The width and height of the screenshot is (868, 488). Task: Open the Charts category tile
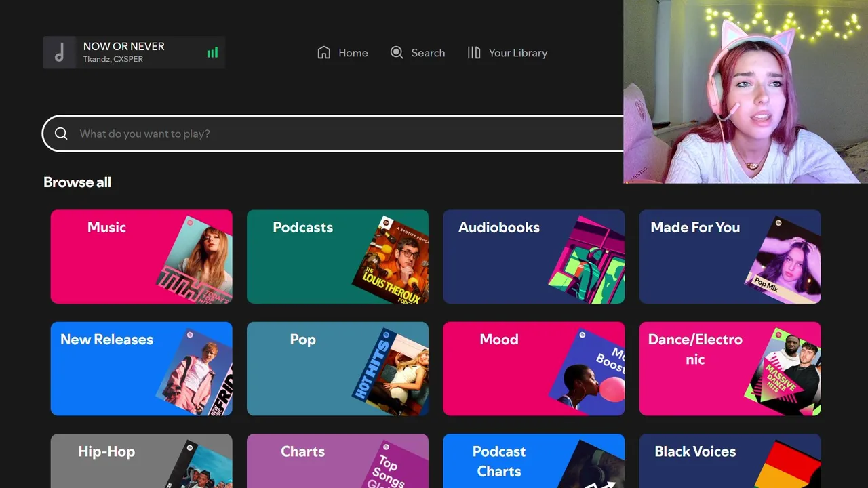point(338,461)
